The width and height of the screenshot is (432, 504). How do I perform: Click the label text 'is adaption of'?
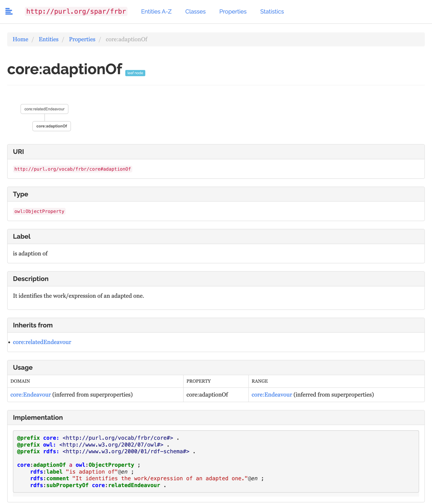pos(30,253)
